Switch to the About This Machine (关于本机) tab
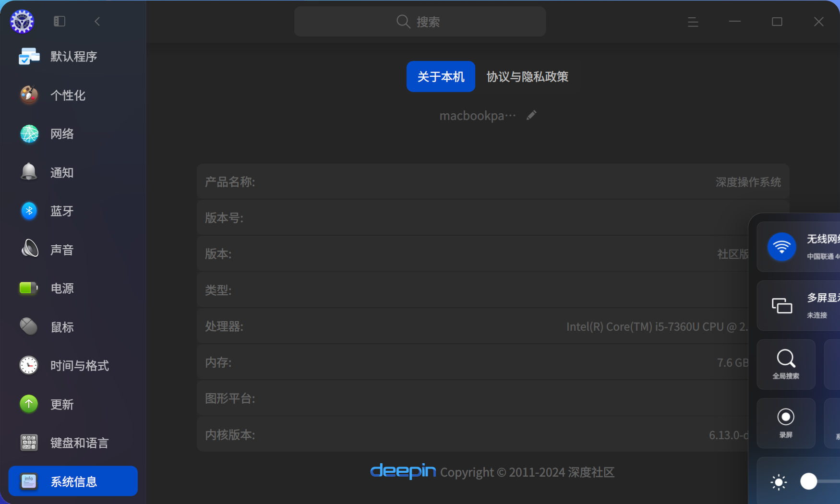Viewport: 840px width, 504px height. pyautogui.click(x=441, y=76)
